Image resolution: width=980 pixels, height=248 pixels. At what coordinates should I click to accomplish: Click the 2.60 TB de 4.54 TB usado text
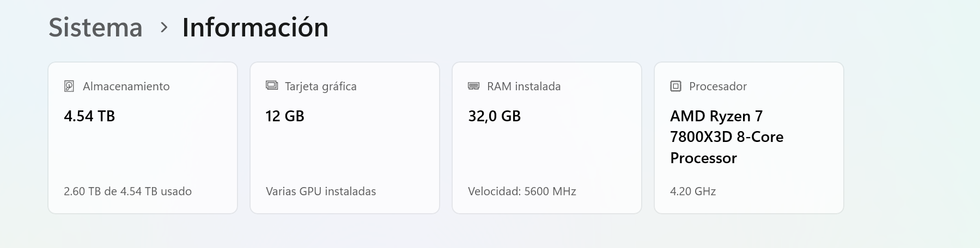click(127, 191)
